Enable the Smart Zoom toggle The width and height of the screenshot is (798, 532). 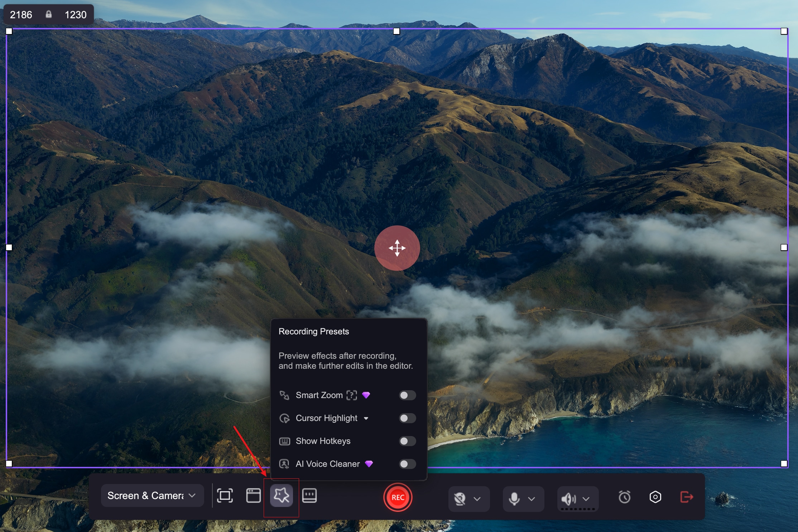tap(407, 395)
